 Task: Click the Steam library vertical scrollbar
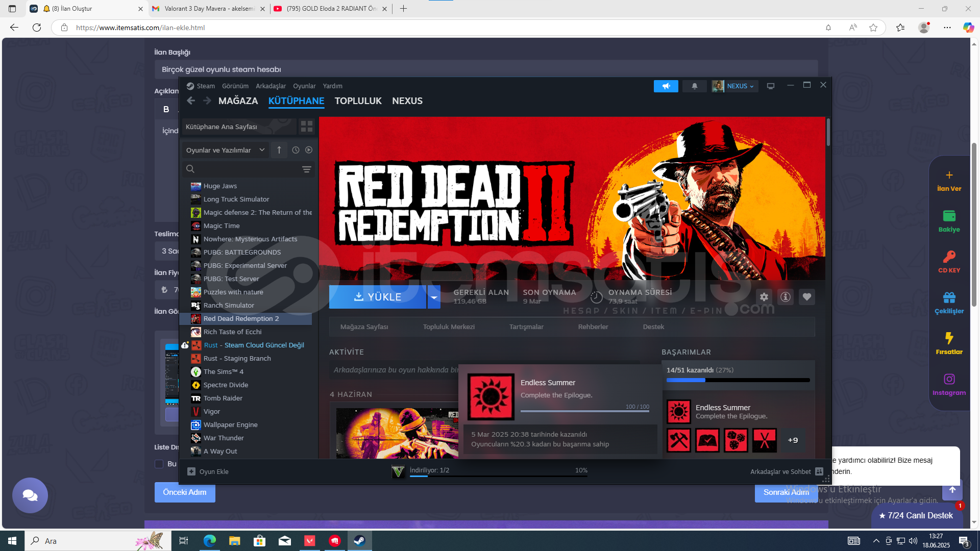point(828,133)
